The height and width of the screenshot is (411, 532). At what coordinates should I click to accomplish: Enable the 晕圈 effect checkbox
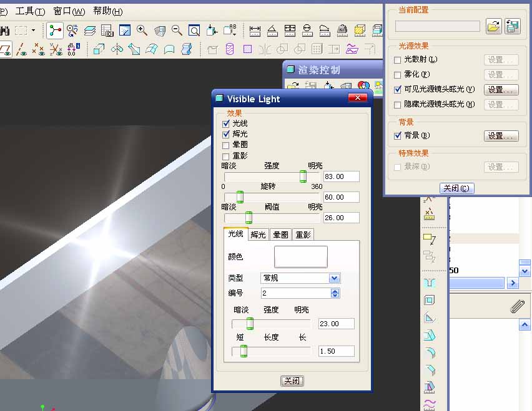[x=226, y=145]
